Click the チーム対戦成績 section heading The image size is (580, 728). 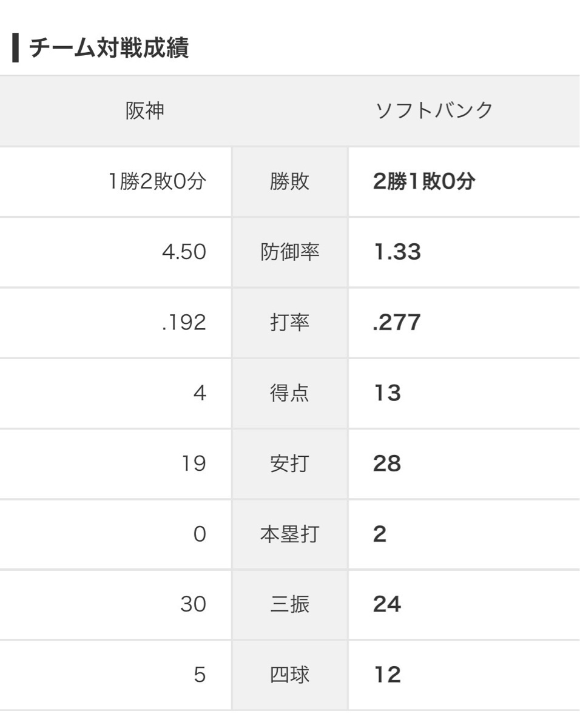(109, 49)
